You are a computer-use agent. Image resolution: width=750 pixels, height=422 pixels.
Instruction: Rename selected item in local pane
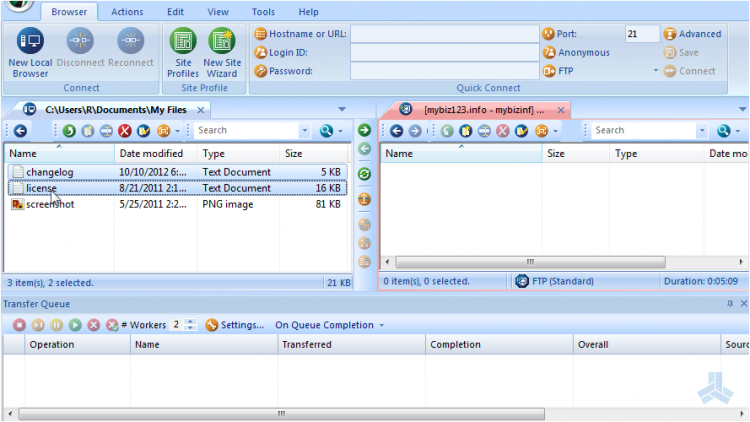pos(106,131)
